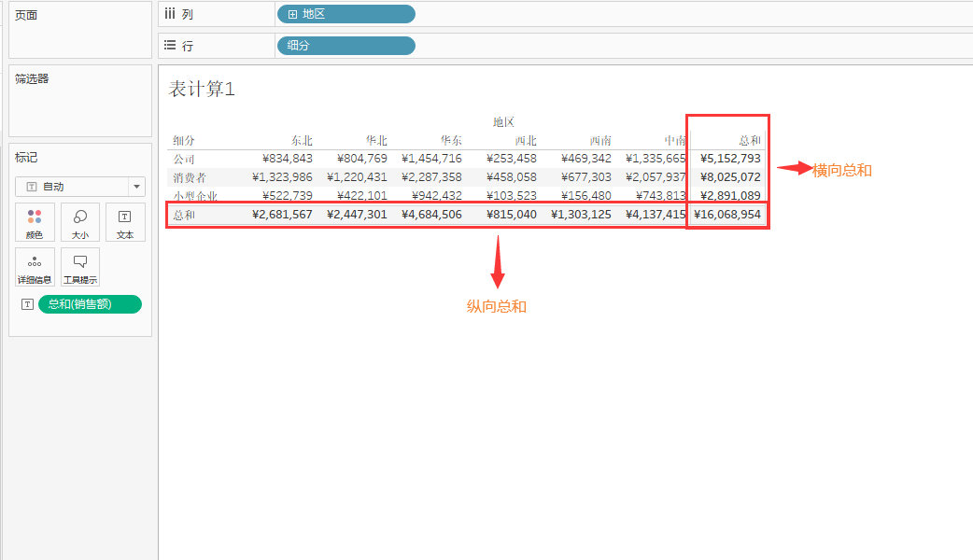The width and height of the screenshot is (973, 560).
Task: Select the 公司 row header
Action: (x=184, y=159)
